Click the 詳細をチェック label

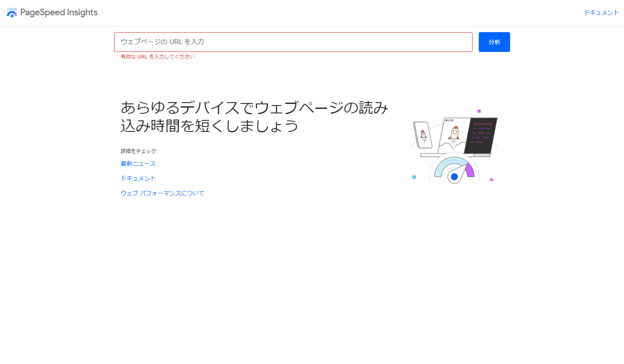pos(138,151)
